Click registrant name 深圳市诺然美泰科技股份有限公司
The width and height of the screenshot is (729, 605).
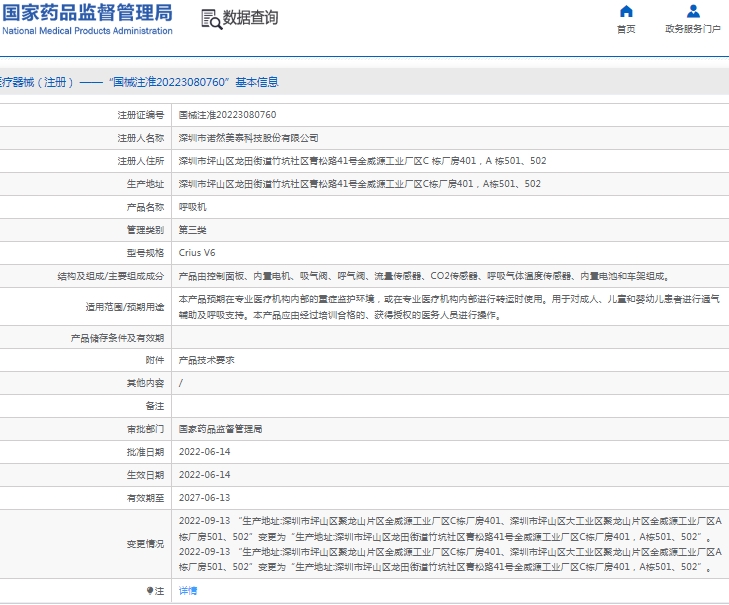point(248,138)
